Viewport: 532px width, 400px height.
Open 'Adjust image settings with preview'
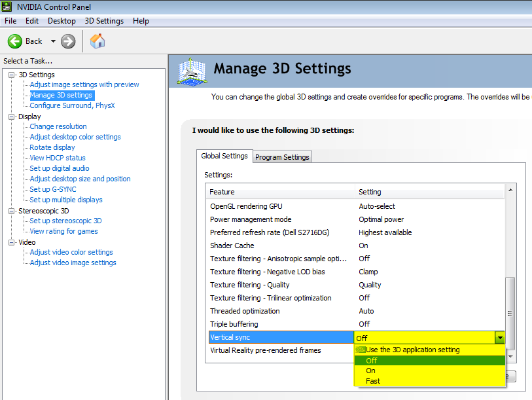click(84, 84)
